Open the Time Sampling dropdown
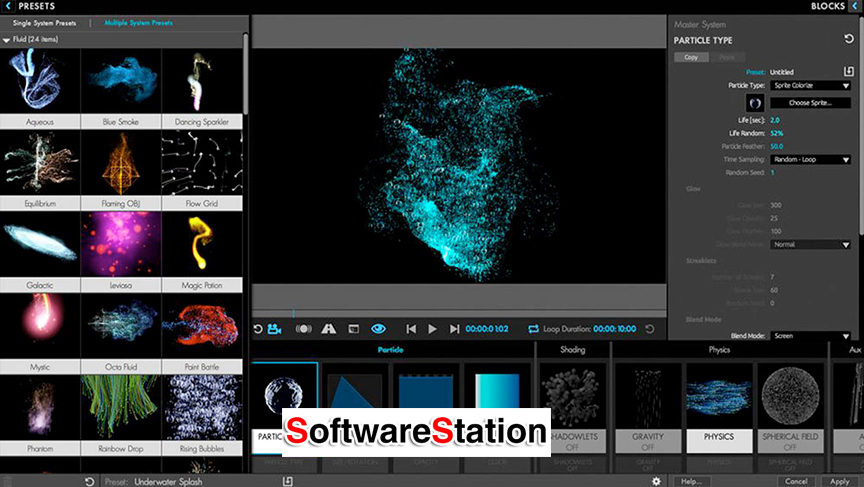The width and height of the screenshot is (864, 487). point(811,159)
